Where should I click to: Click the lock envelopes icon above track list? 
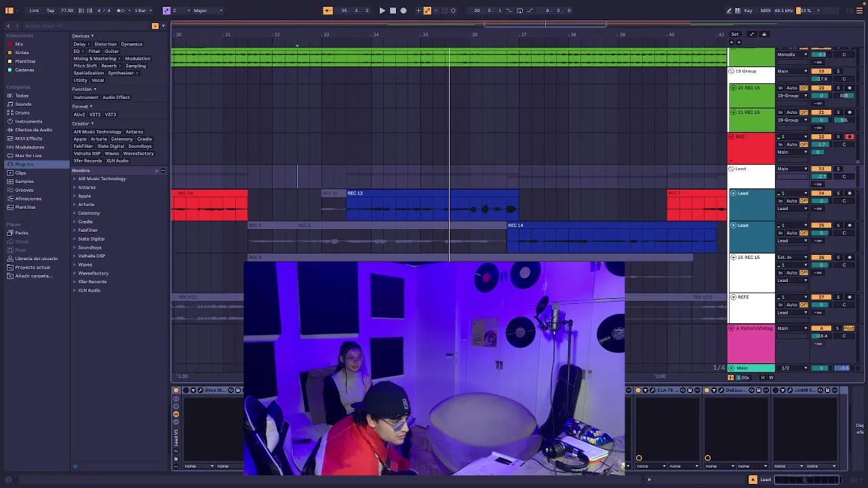[764, 34]
